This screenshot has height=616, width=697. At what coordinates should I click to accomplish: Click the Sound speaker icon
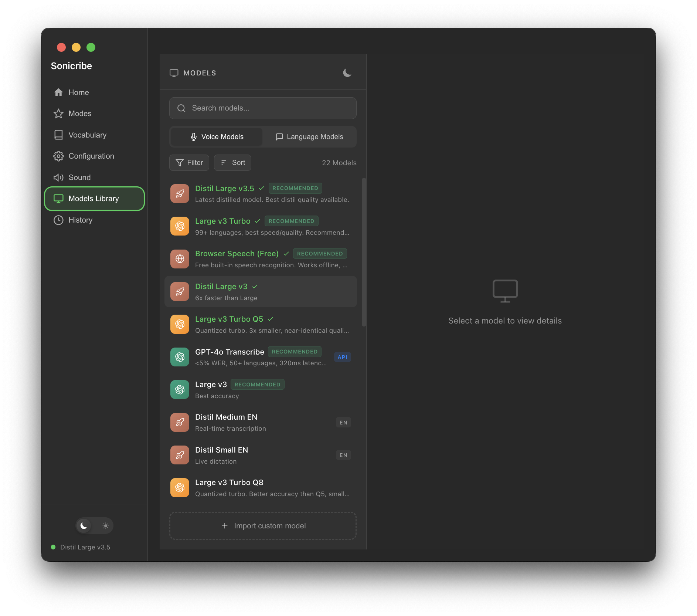[x=58, y=177]
